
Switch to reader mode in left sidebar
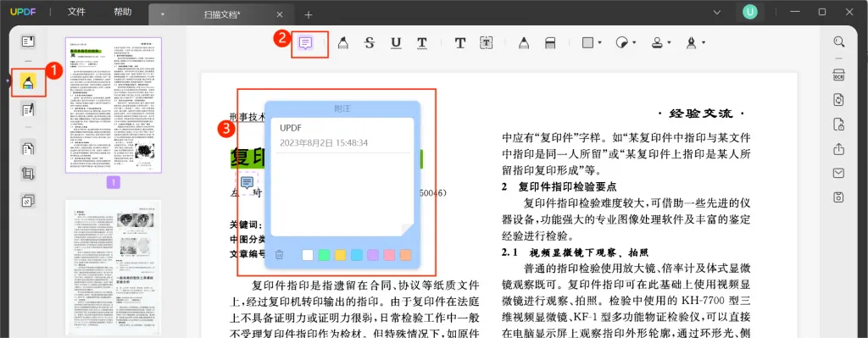(28, 42)
